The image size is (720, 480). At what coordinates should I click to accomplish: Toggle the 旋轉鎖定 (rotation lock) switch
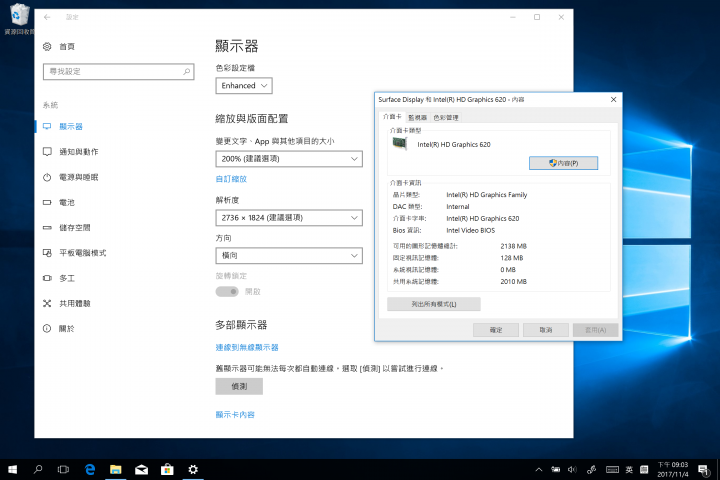(227, 292)
